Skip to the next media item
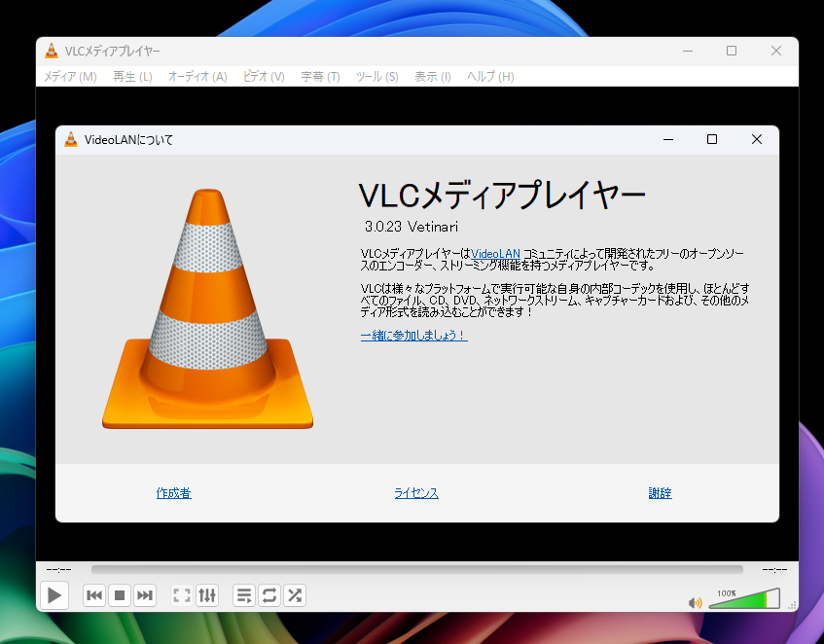 (144, 594)
